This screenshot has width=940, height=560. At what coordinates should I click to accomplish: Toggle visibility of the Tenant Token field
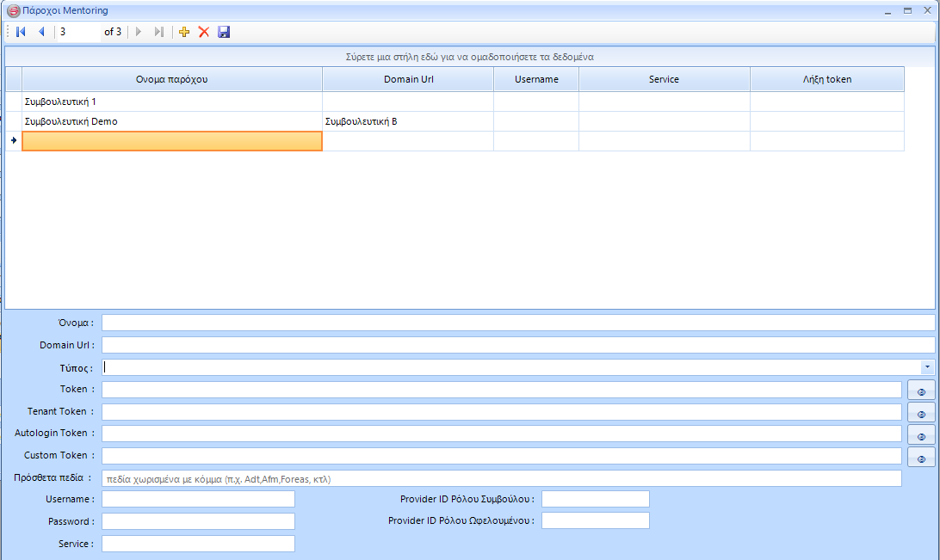point(921,413)
